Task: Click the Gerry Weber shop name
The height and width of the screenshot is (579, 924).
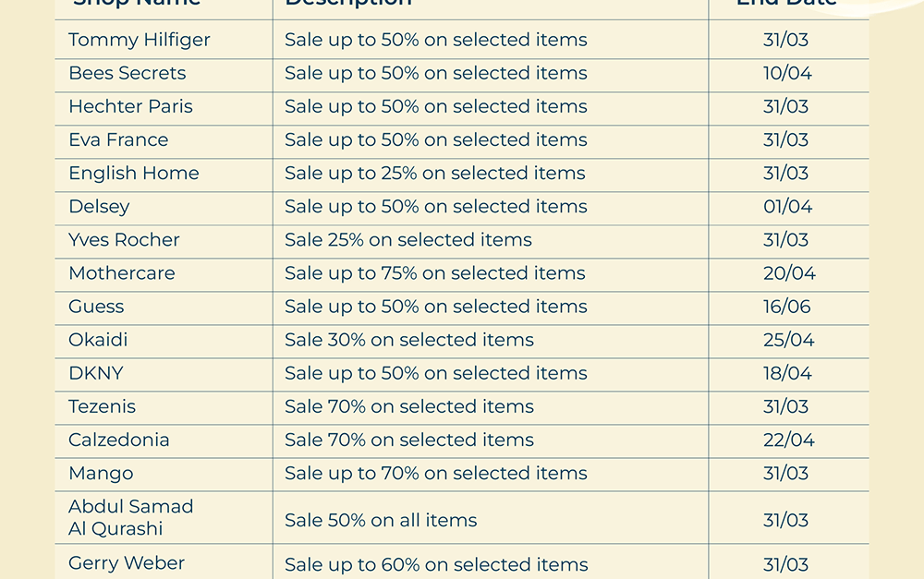Action: 127,563
